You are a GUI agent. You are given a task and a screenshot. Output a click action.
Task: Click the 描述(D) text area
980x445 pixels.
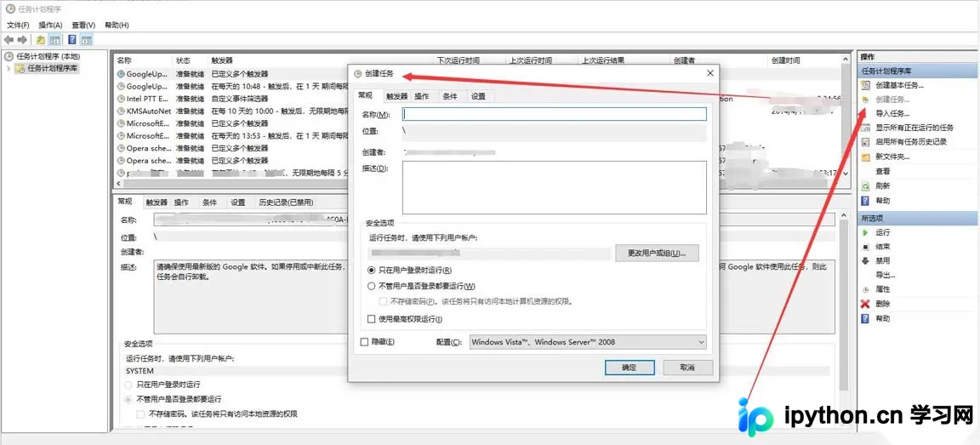pyautogui.click(x=555, y=187)
